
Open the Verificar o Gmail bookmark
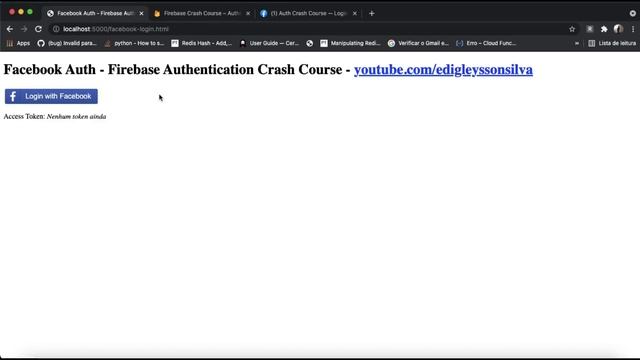pyautogui.click(x=418, y=43)
